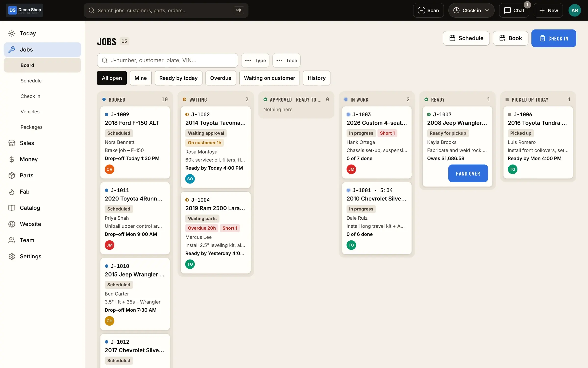
Task: Click the Book button
Action: click(x=511, y=38)
